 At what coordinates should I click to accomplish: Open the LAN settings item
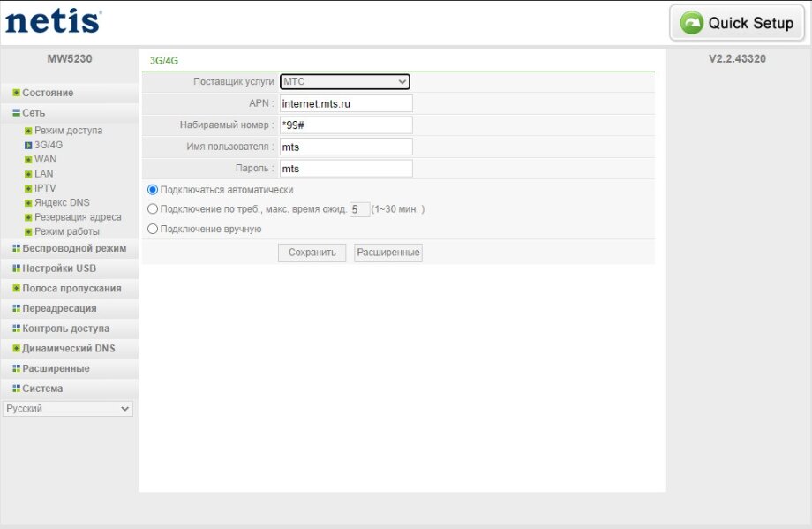click(44, 174)
